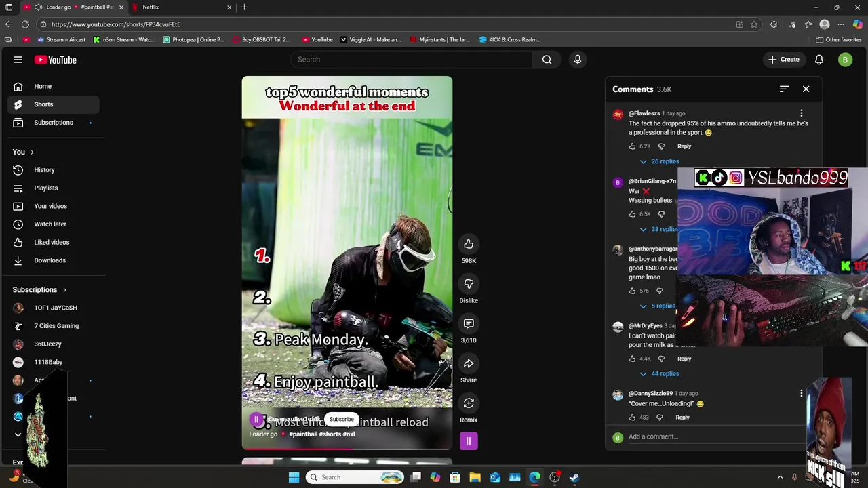Like the @Flawleszs comment
The height and width of the screenshot is (488, 868).
click(633, 146)
